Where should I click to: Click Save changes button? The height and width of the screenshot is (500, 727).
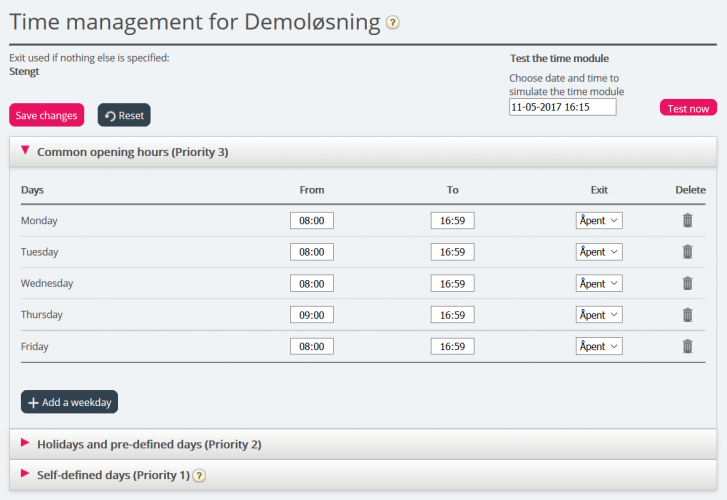(46, 116)
